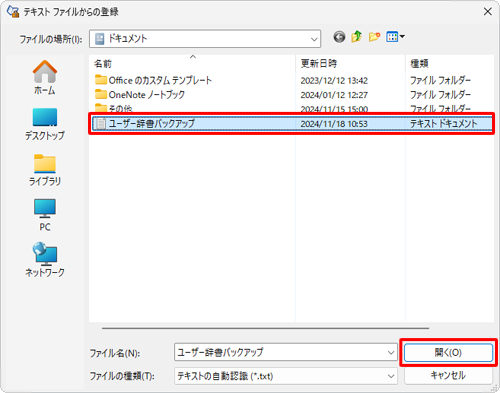500x393 pixels.
Task: Select the ホーム shortcut in sidebar
Action: click(45, 78)
